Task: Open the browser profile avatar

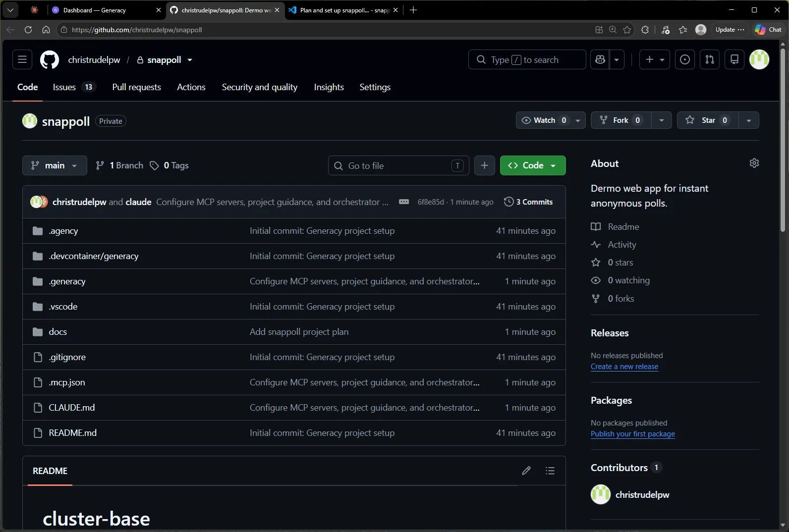Action: [701, 30]
